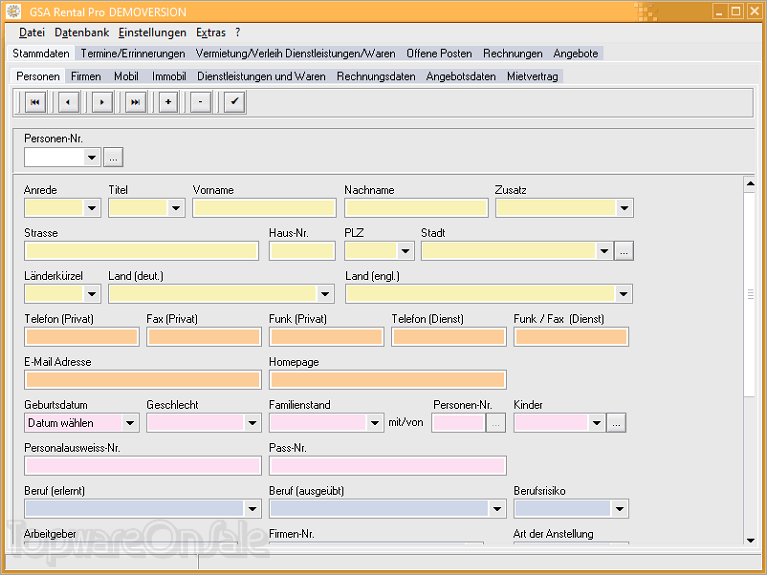Expand the Familienstand dropdown
767x575 pixels.
pyautogui.click(x=375, y=423)
